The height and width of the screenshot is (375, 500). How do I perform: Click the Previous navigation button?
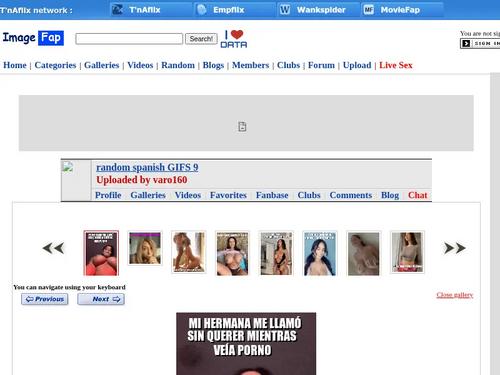[x=45, y=299]
